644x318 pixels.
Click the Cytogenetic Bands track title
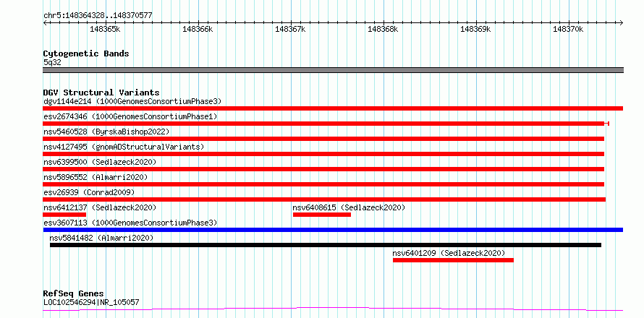(x=86, y=53)
